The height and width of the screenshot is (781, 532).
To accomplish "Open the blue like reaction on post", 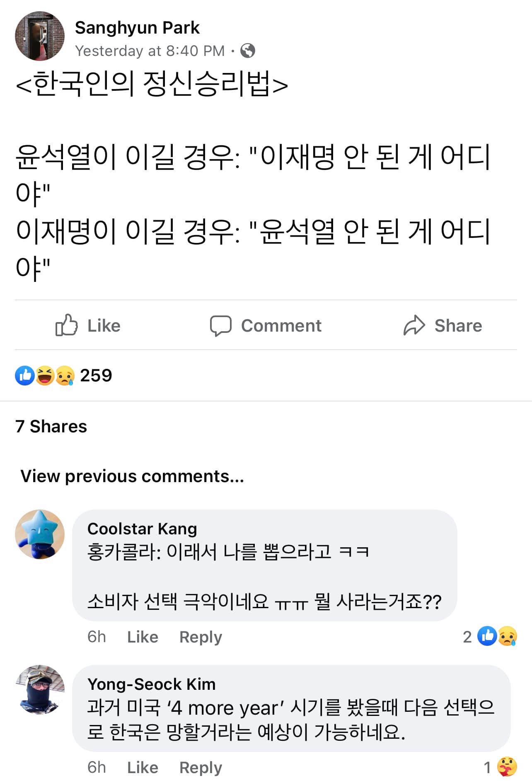I will pyautogui.click(x=25, y=376).
